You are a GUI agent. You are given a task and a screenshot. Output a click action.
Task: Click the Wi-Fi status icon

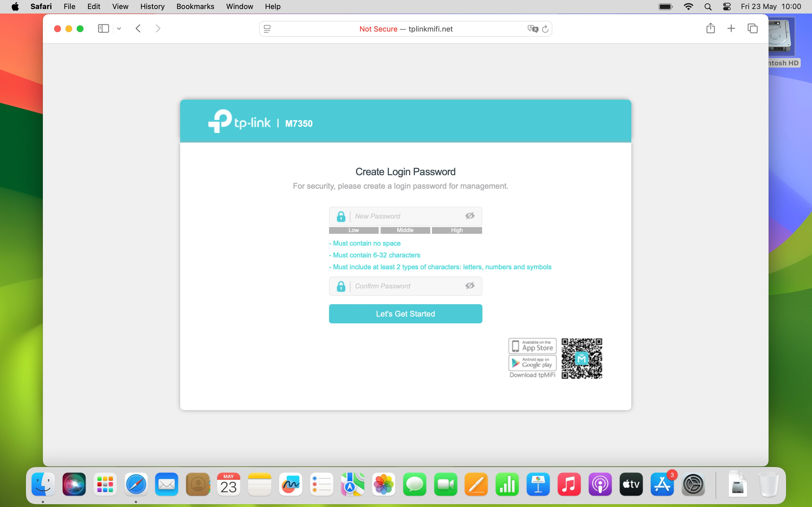point(688,6)
